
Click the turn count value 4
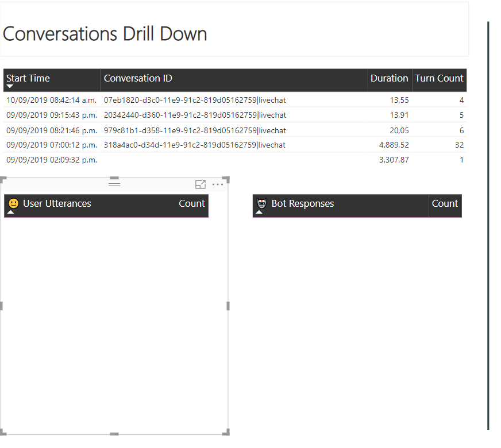click(x=461, y=100)
